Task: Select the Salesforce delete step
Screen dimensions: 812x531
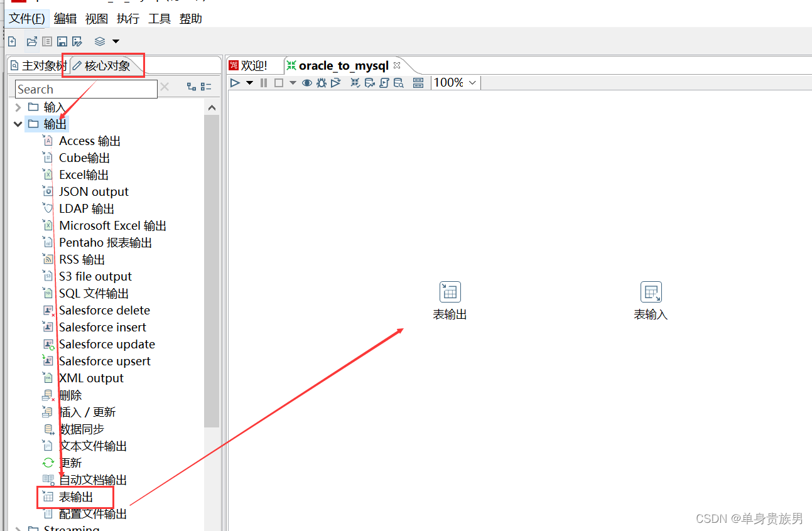Action: click(104, 311)
